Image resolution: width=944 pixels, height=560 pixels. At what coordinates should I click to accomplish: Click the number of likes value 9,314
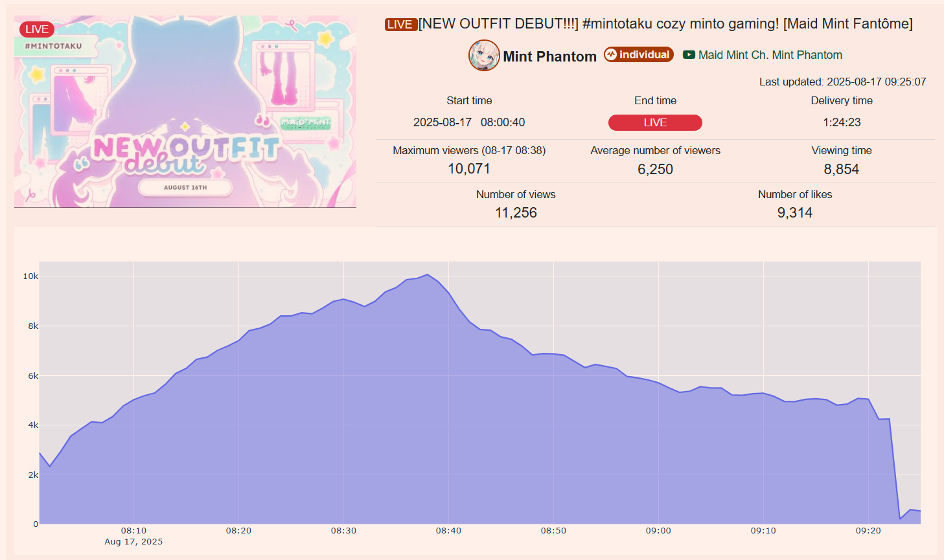coord(795,213)
